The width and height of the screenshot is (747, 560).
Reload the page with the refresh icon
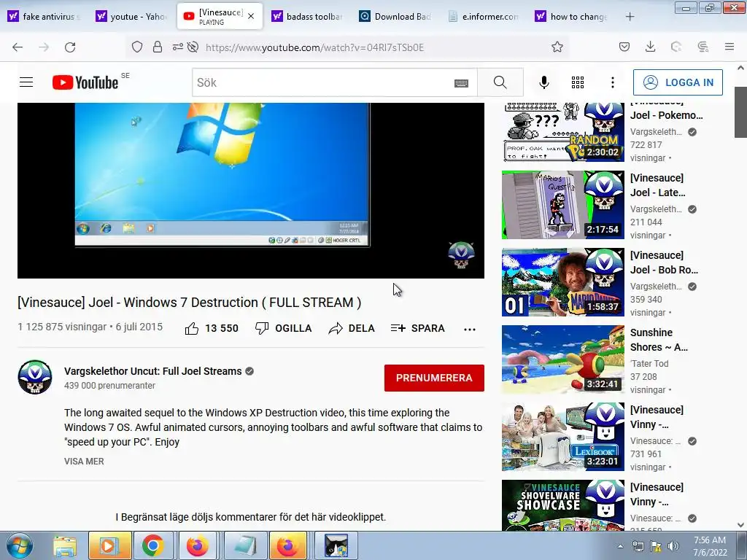(70, 47)
